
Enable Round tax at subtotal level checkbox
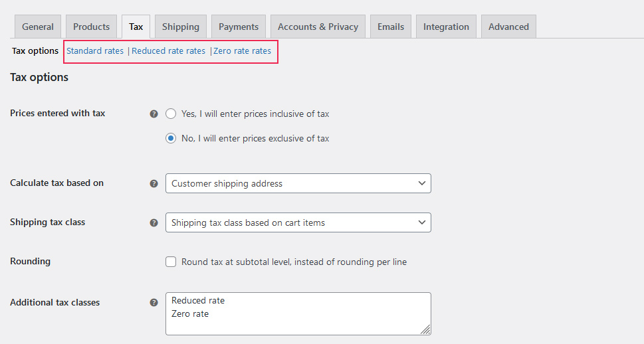[x=171, y=262]
